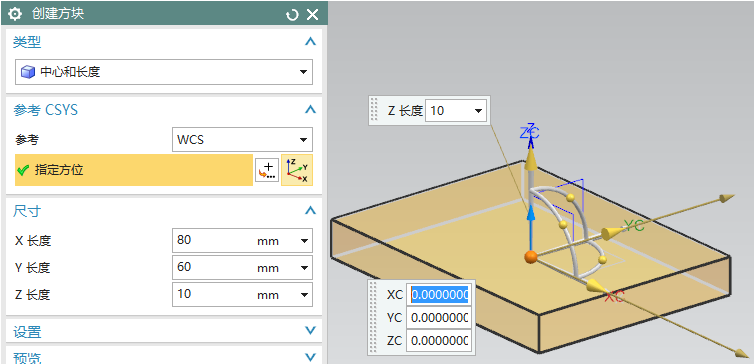Click the CSYS manipulator XYZ icon
This screenshot has height=364, width=754.
click(x=297, y=170)
